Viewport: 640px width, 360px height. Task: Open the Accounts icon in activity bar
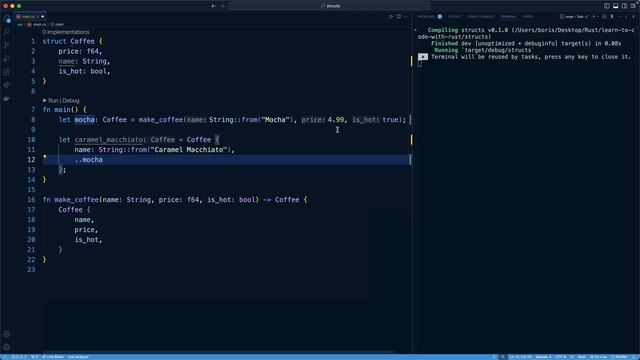point(7,334)
